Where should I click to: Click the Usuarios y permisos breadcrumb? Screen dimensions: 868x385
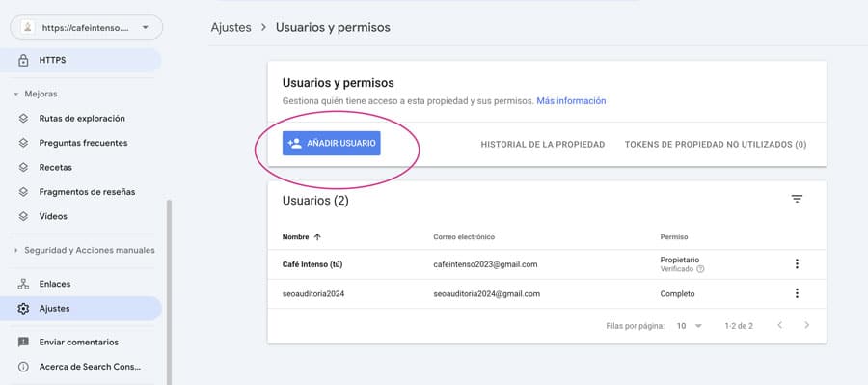pyautogui.click(x=333, y=27)
